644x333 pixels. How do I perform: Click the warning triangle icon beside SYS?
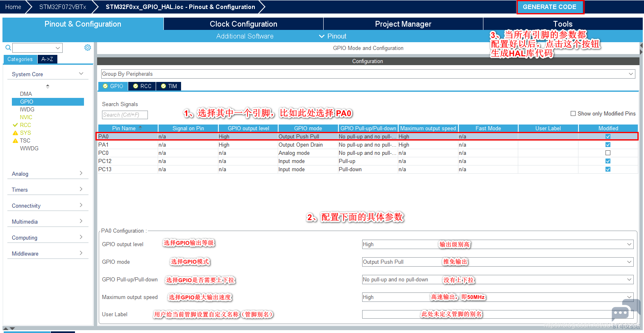(x=16, y=133)
